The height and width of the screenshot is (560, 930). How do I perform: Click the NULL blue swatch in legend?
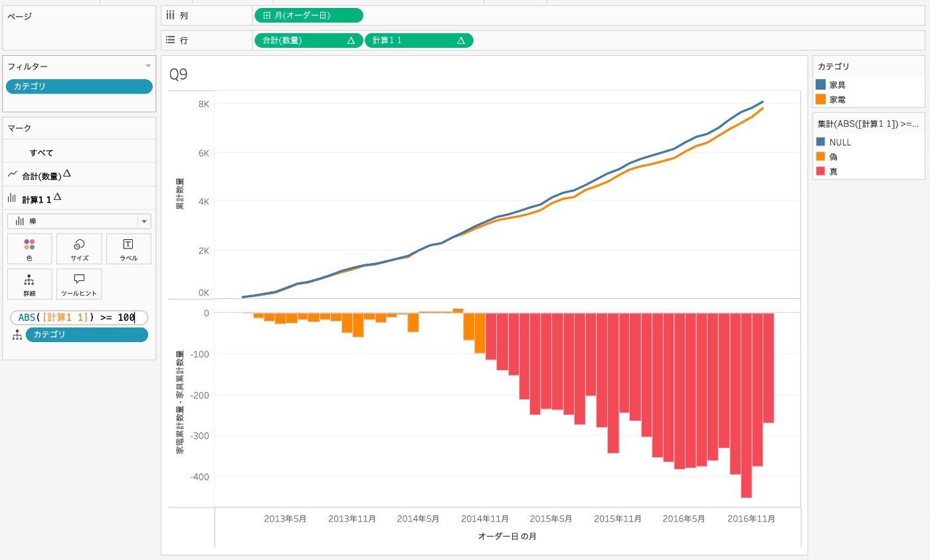[820, 142]
